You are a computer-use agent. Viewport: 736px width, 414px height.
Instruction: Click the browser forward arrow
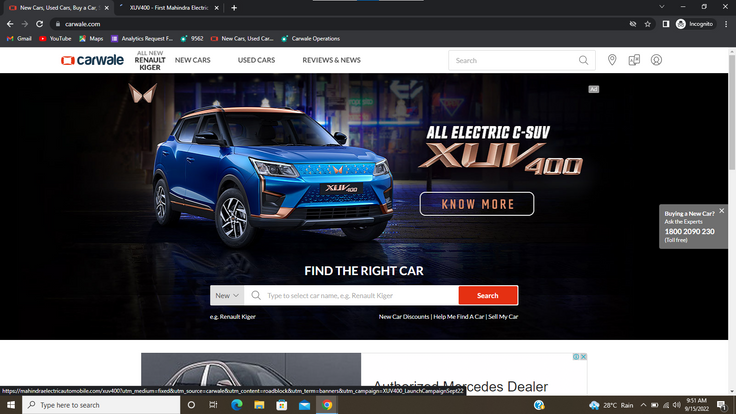[24, 24]
